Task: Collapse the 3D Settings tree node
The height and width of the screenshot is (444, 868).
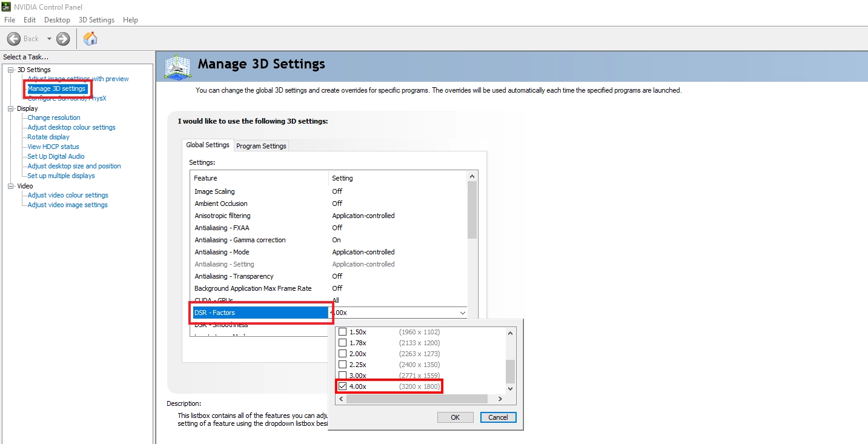Action: pyautogui.click(x=11, y=70)
